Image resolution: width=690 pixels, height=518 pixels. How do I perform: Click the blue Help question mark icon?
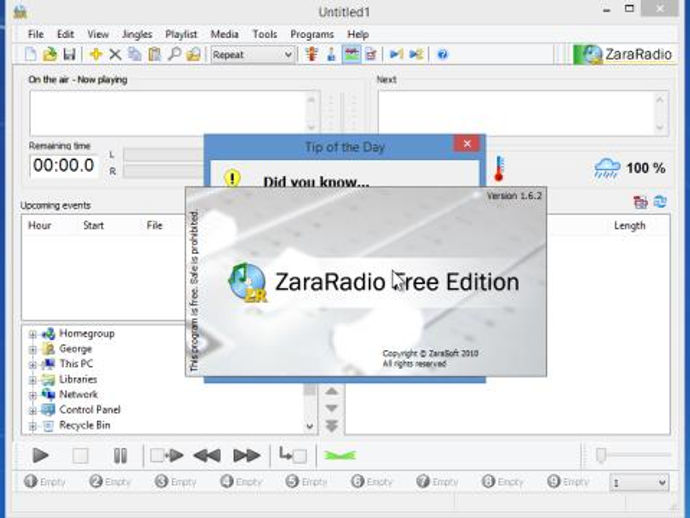coord(442,55)
